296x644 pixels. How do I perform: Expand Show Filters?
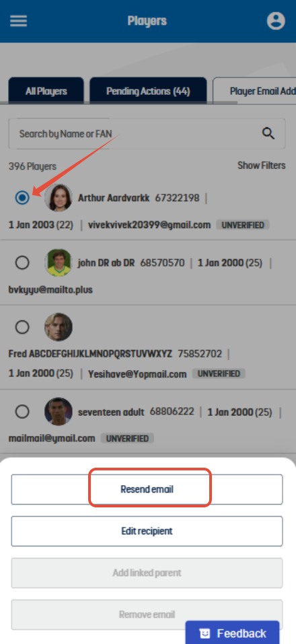[262, 166]
